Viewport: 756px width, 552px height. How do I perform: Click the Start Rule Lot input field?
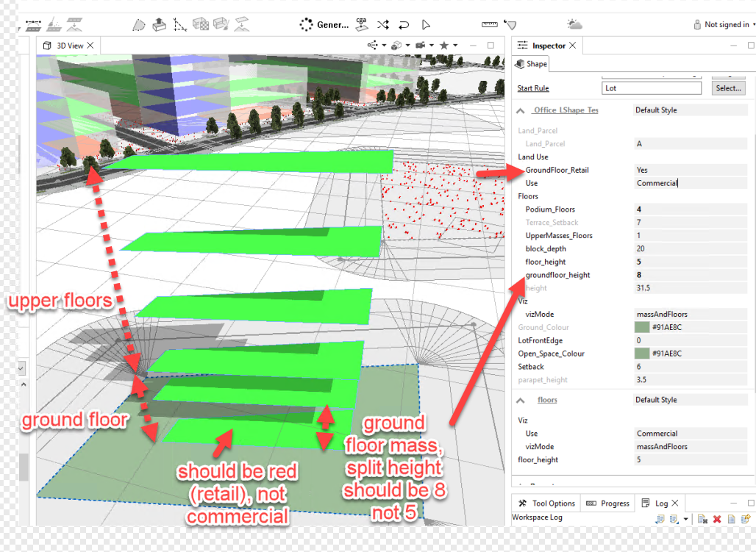coord(652,88)
